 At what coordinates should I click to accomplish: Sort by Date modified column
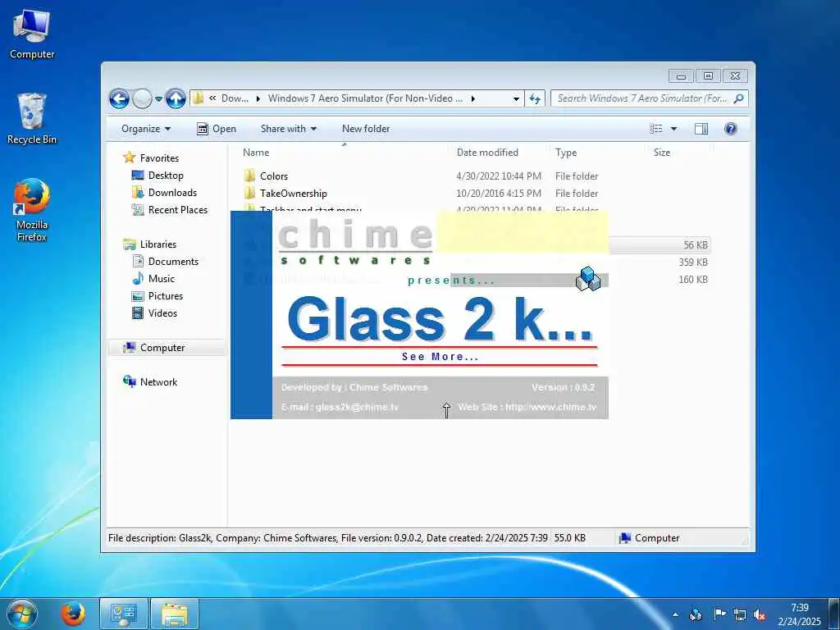tap(487, 153)
